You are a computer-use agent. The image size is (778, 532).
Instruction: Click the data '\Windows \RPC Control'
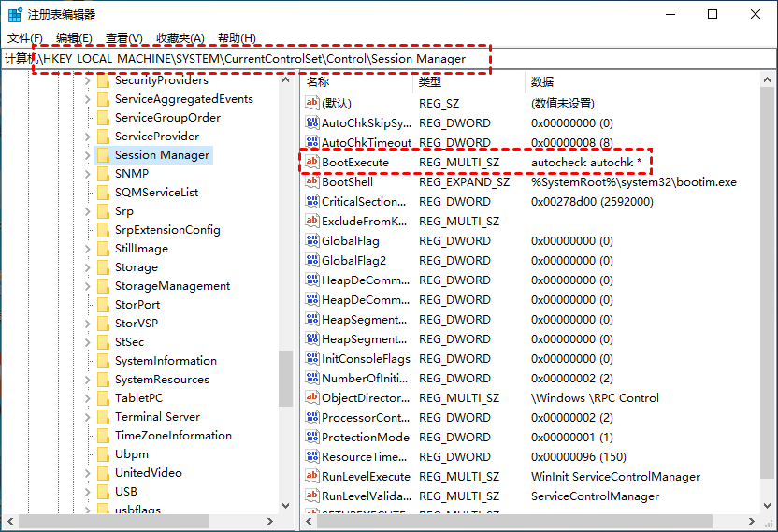click(595, 398)
